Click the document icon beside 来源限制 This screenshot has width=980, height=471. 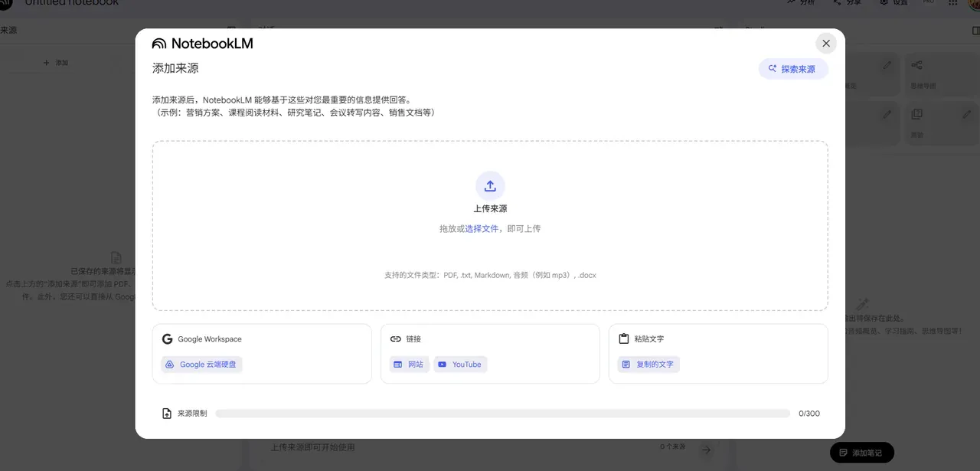tap(167, 414)
